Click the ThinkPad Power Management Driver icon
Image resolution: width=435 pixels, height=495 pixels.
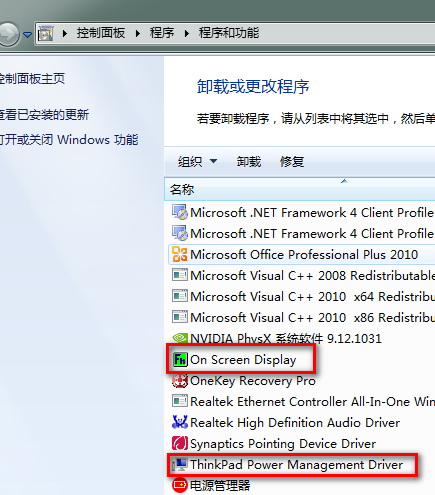[180, 464]
